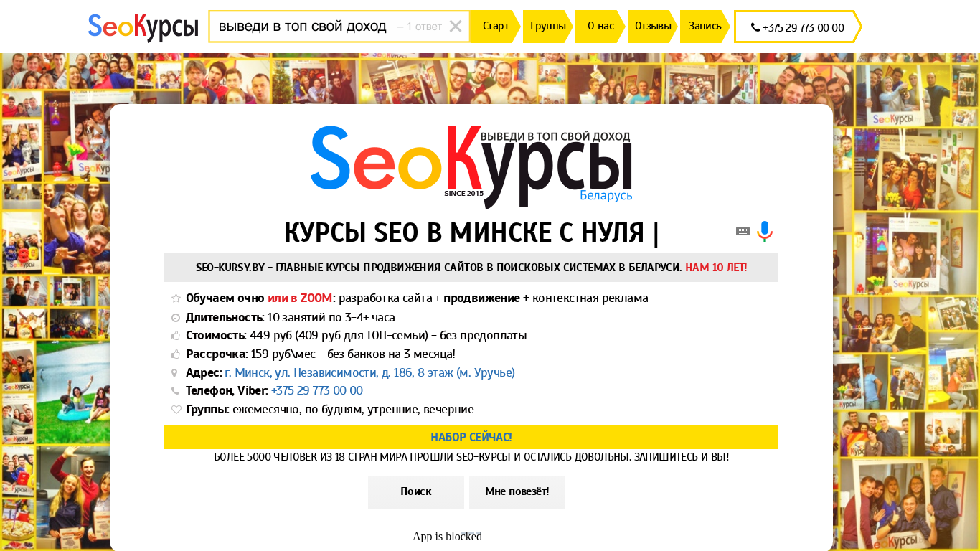Open the Минск, ул. Независимости address link
This screenshot has width=980, height=551.
coord(369,373)
